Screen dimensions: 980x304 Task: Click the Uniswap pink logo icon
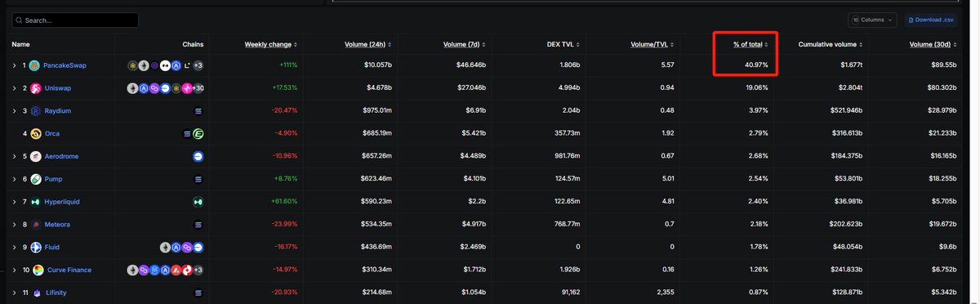tap(36, 88)
